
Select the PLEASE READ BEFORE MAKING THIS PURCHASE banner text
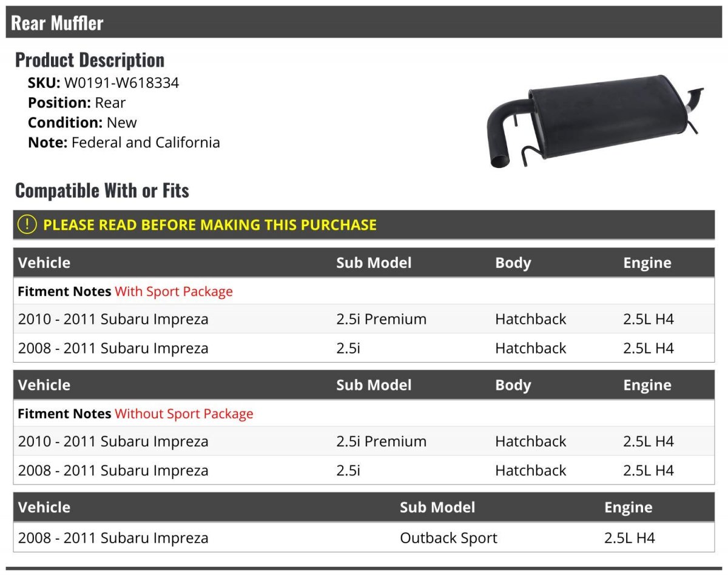click(x=210, y=225)
